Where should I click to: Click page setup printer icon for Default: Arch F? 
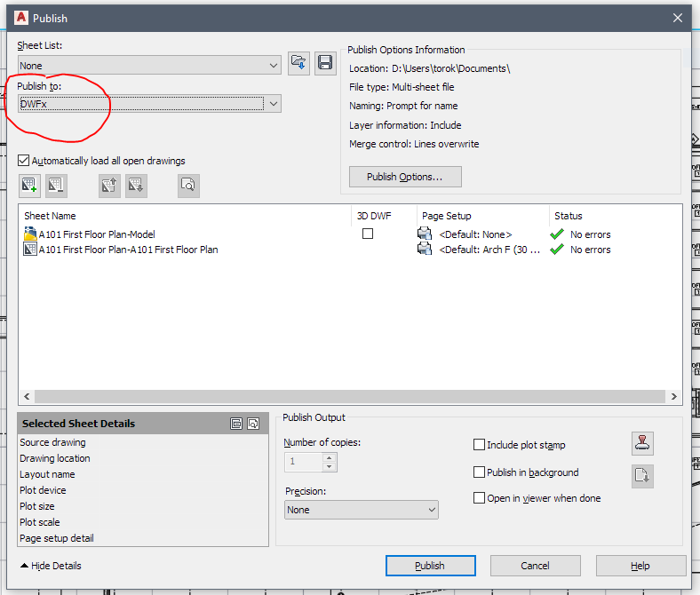(424, 249)
